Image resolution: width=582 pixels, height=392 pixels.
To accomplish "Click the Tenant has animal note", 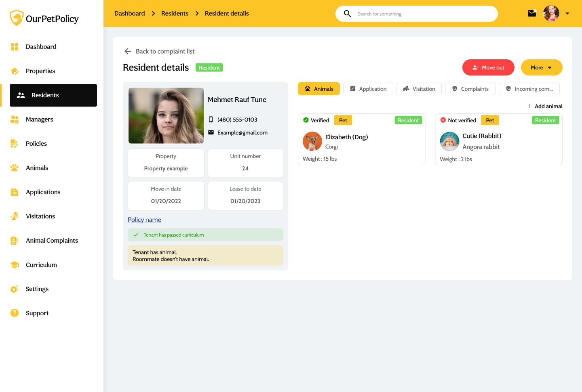I will (205, 256).
